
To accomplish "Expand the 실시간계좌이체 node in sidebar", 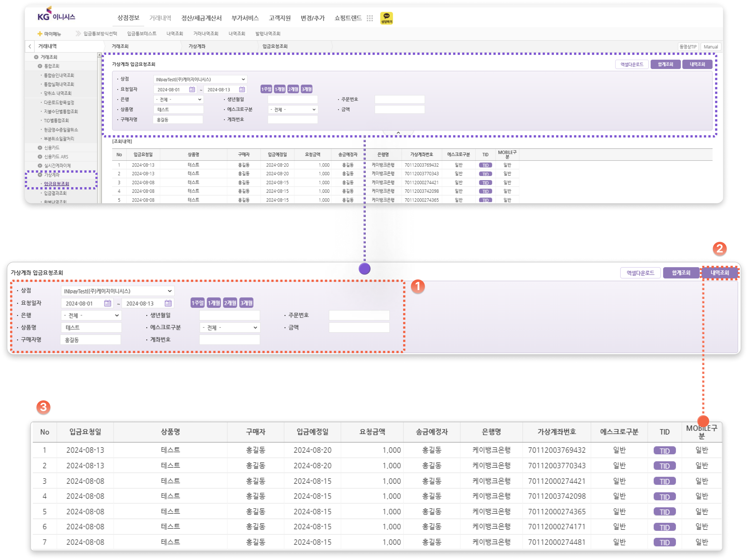I will coord(40,166).
